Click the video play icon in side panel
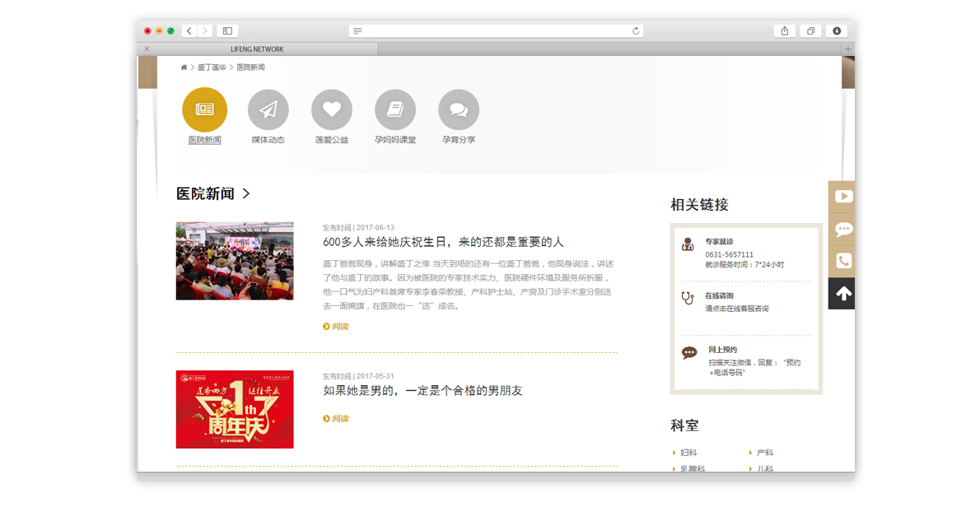This screenshot has width=980, height=506. (x=843, y=197)
